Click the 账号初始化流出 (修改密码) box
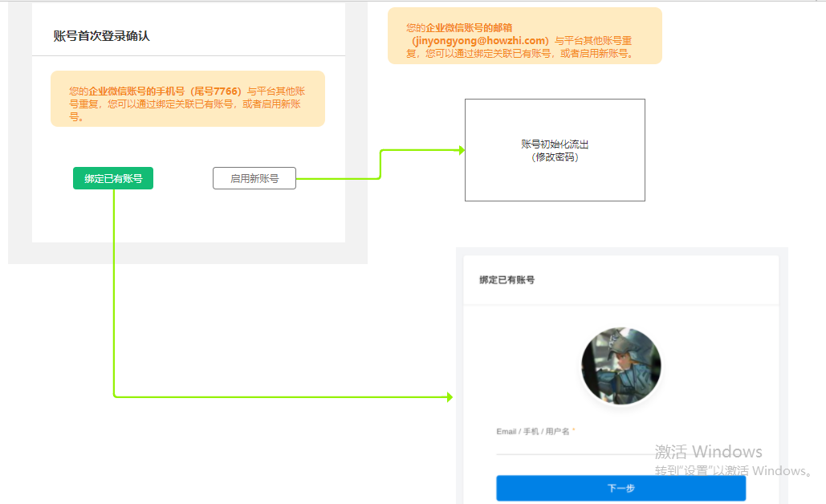This screenshot has height=504, width=826. 555,150
